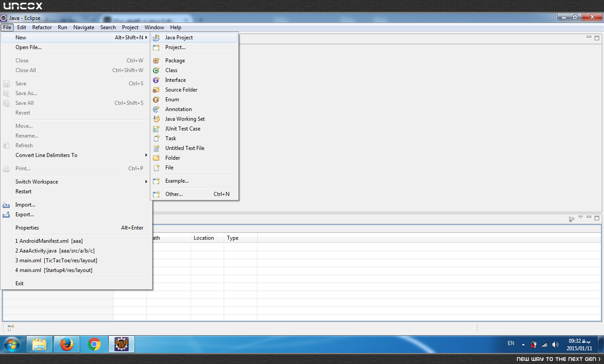Screen dimensions: 604x364
Task: Open the Edit menu
Action: coord(22,27)
